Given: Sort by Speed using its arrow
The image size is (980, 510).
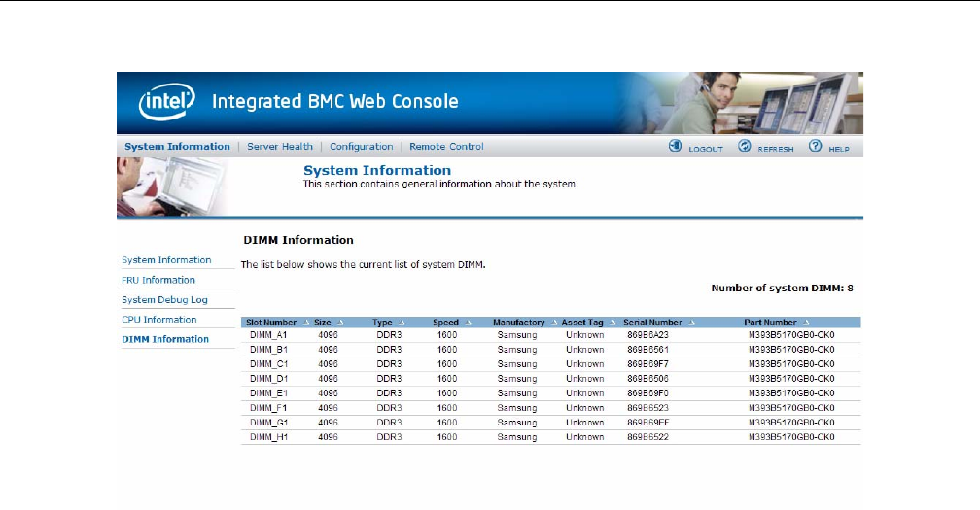Looking at the screenshot, I should coord(469,323).
